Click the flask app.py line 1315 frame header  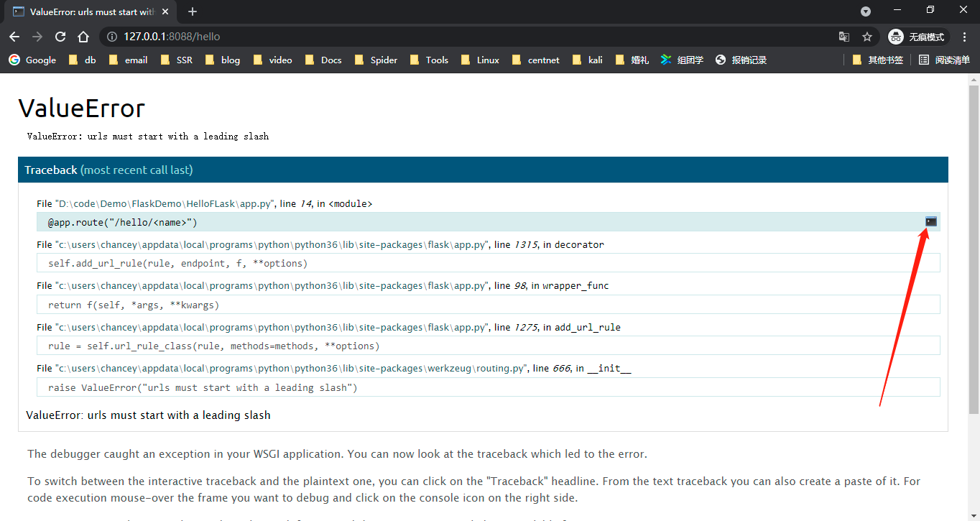pyautogui.click(x=320, y=244)
